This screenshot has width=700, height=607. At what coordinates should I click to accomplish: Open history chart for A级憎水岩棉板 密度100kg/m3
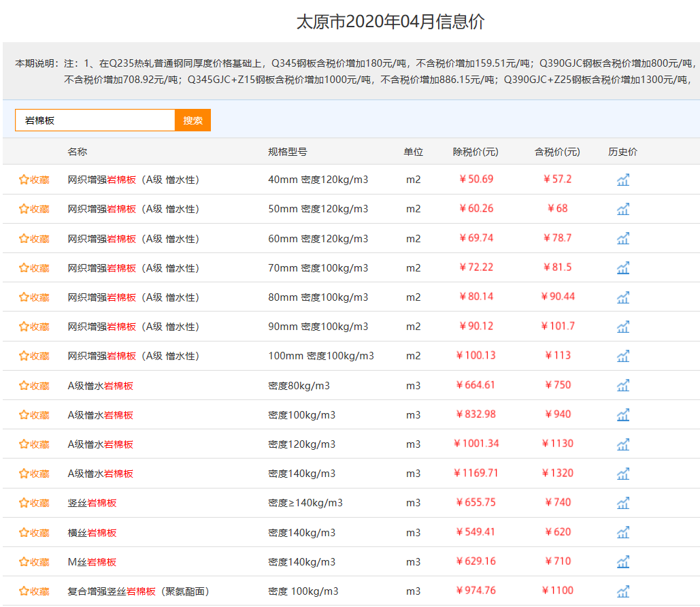point(623,415)
